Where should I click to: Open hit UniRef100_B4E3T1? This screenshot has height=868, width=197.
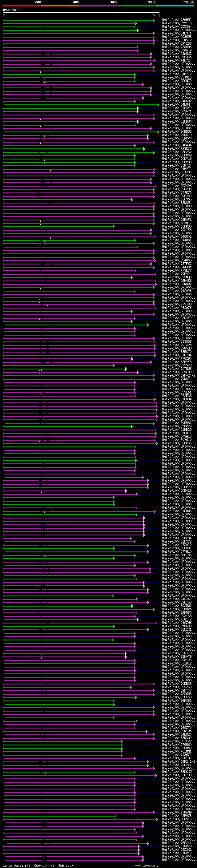(x=177, y=33)
